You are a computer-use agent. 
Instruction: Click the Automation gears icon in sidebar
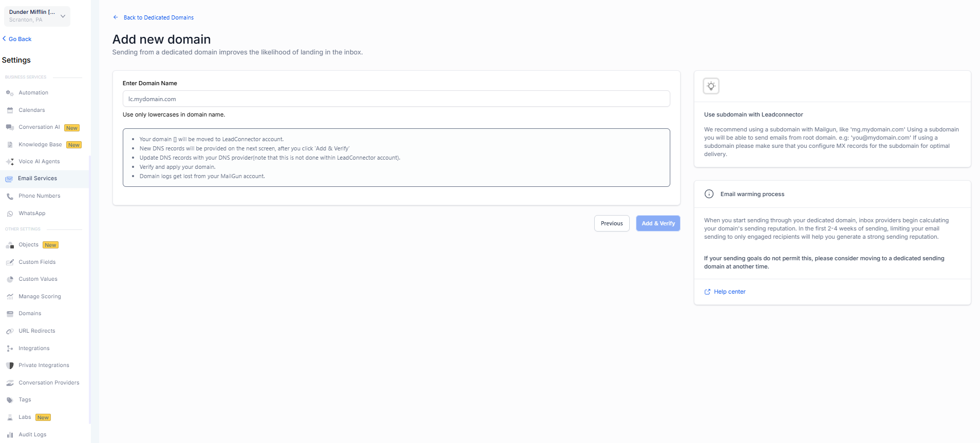click(10, 93)
